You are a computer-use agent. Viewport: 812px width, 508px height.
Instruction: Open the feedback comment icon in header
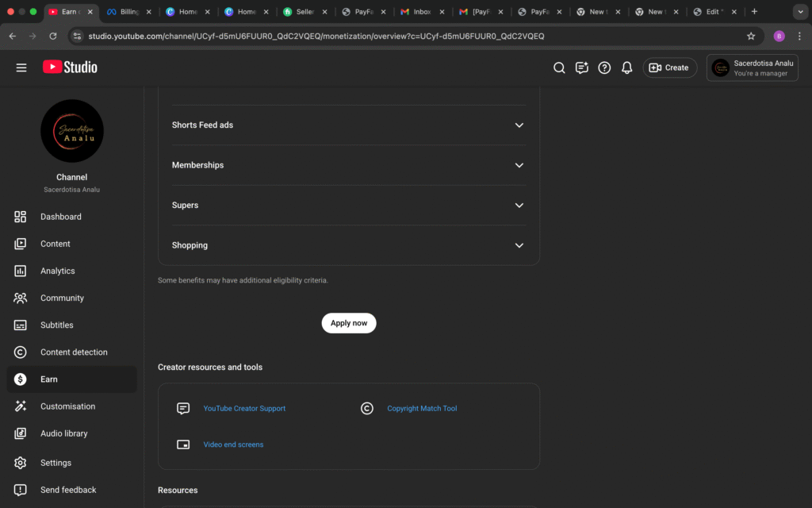tap(582, 68)
